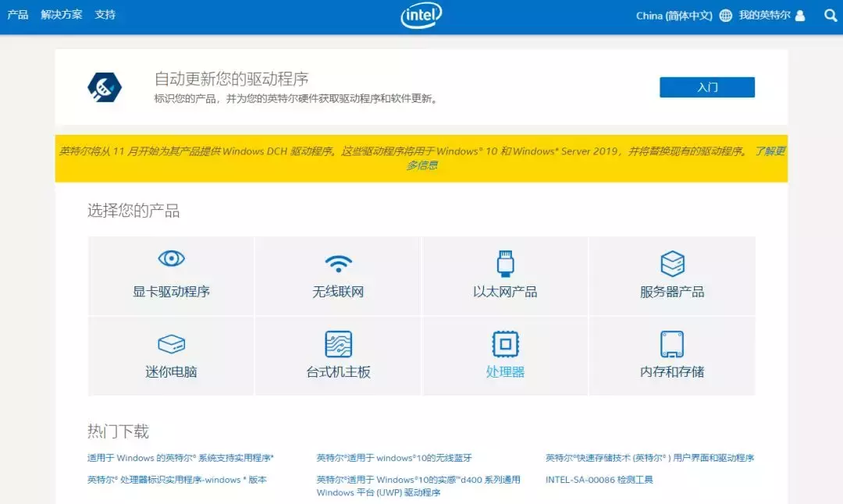
Task: Click the 标识您的产品 description line
Action: tap(297, 99)
